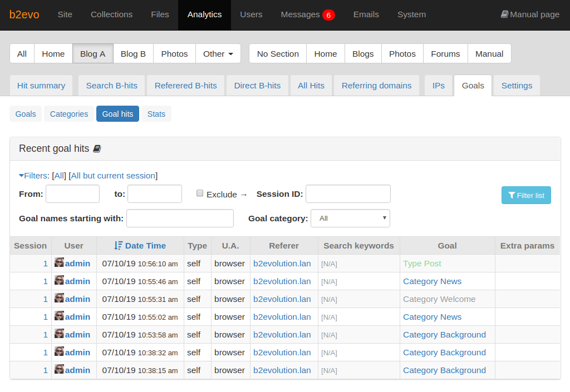Apply the All but current session filter
The height and width of the screenshot is (392, 570).
coord(113,176)
